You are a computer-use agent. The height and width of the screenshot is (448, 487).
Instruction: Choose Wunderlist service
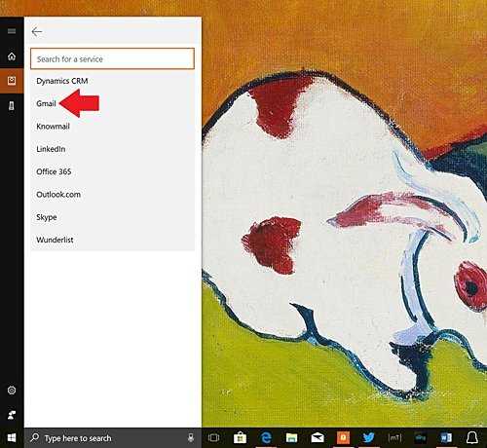[112, 240]
